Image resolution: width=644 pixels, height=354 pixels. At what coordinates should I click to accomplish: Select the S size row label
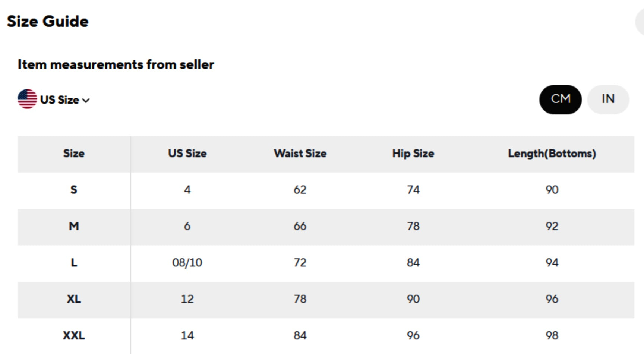(74, 190)
